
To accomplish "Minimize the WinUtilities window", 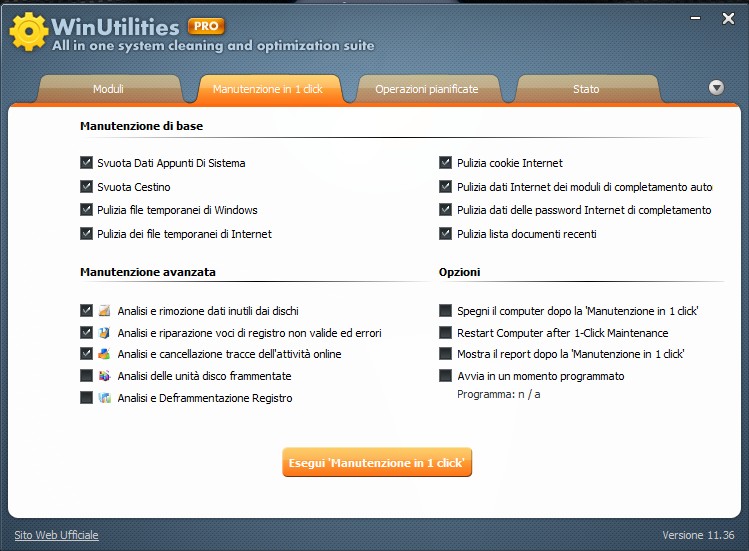I will [696, 18].
